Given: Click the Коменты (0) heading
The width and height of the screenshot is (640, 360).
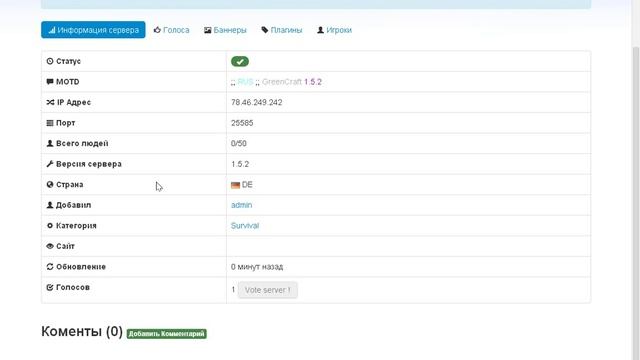Looking at the screenshot, I should pos(82,331).
